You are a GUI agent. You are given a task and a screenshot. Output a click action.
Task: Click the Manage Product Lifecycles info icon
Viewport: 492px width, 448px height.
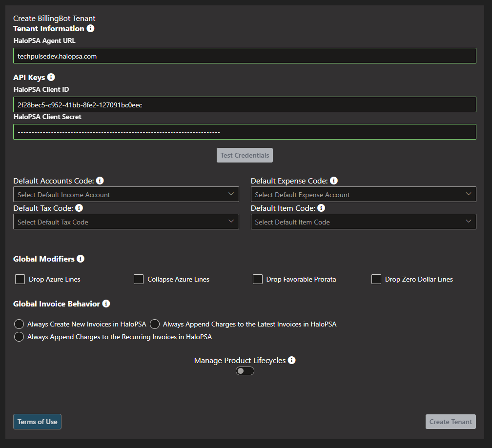tap(292, 360)
